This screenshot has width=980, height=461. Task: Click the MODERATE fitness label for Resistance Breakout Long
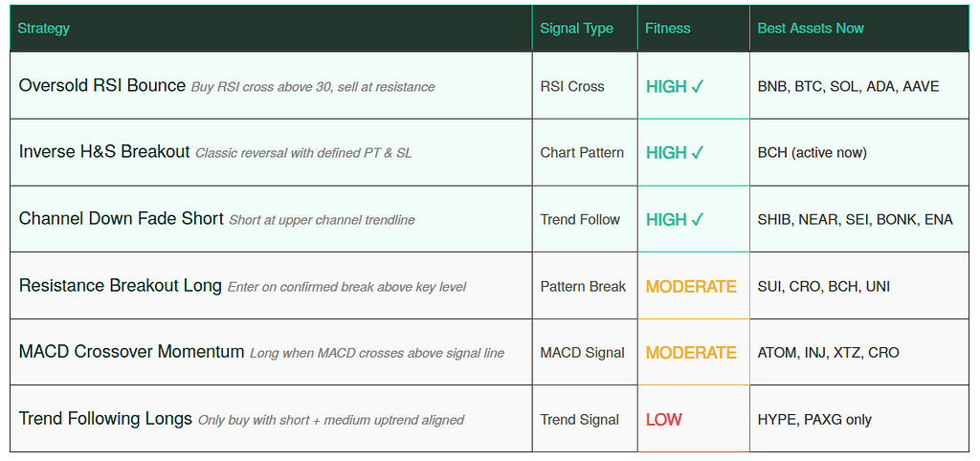(691, 286)
